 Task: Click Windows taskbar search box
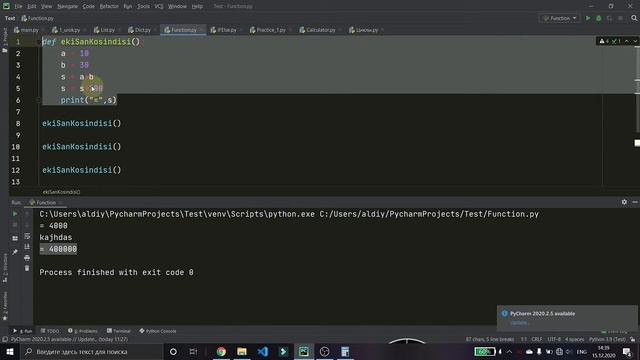point(91,351)
